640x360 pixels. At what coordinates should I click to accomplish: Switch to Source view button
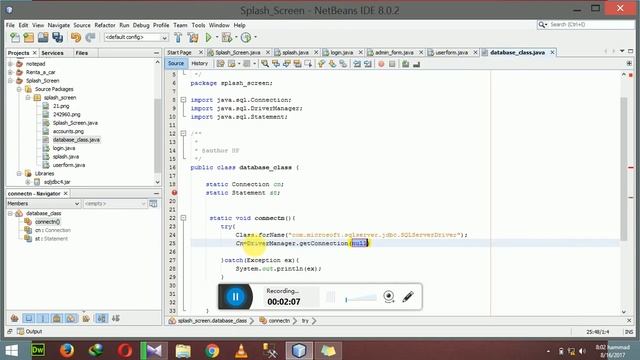point(176,64)
